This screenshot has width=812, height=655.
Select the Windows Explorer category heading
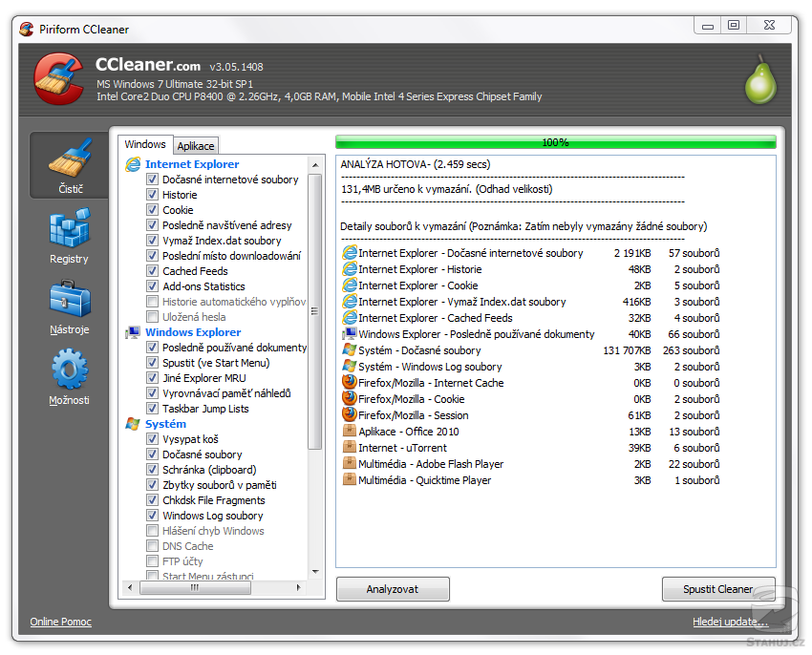(x=193, y=332)
